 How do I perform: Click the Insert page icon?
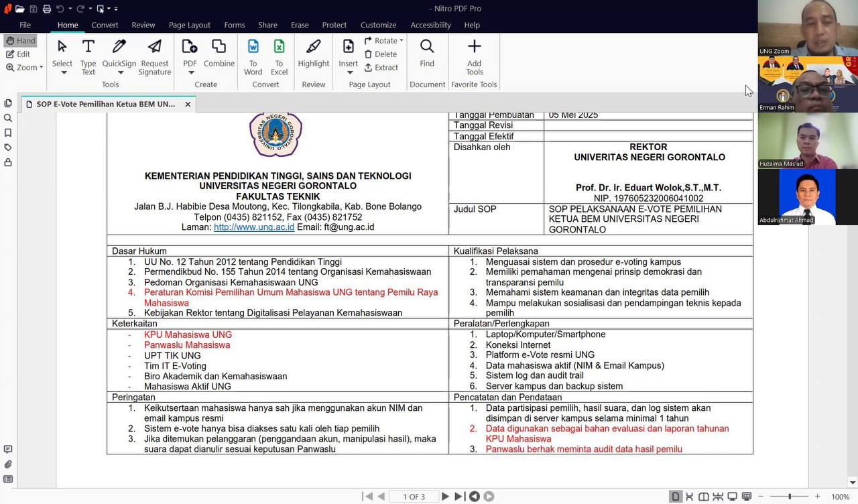tap(348, 46)
